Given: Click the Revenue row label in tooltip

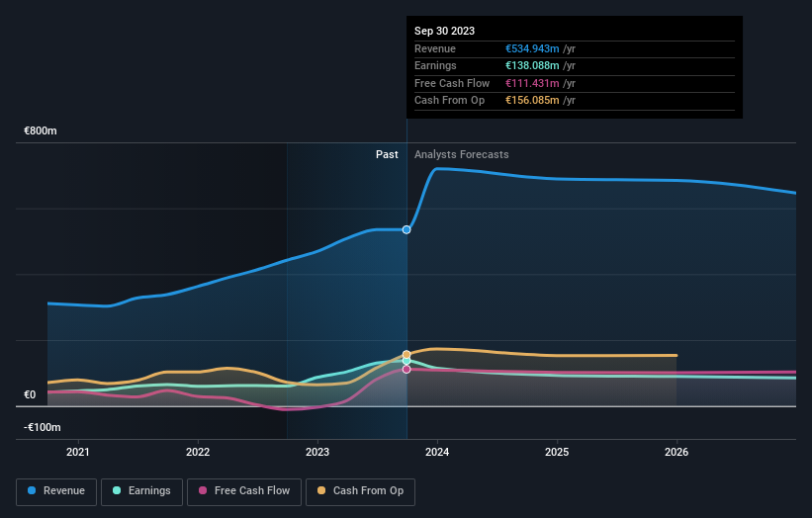Looking at the screenshot, I should tap(435, 48).
